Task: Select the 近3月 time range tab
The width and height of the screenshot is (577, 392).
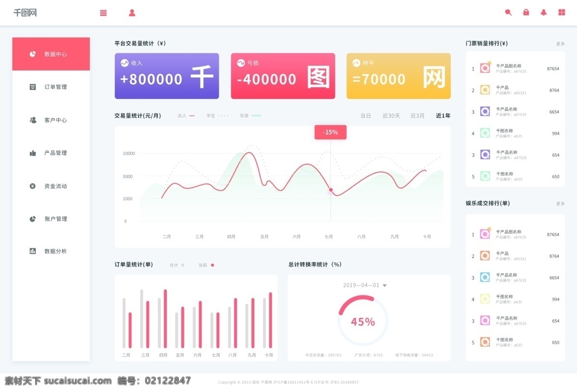Action: tap(418, 116)
